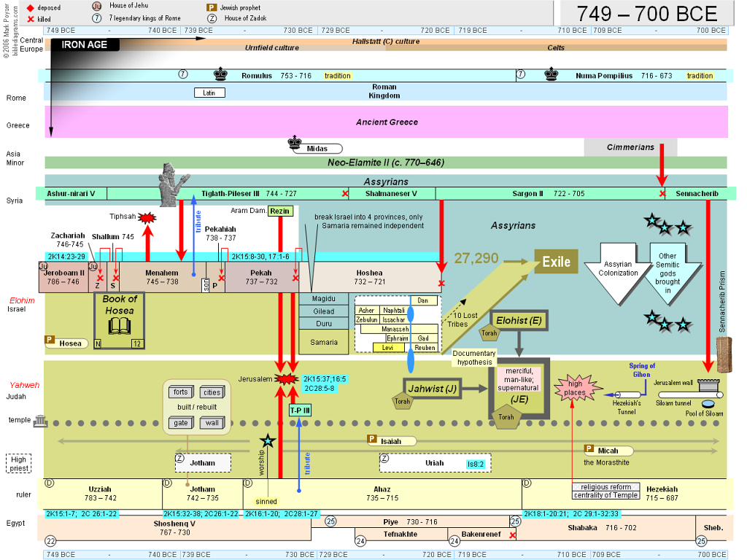Click the circled Z beside Uriah

(x=384, y=459)
